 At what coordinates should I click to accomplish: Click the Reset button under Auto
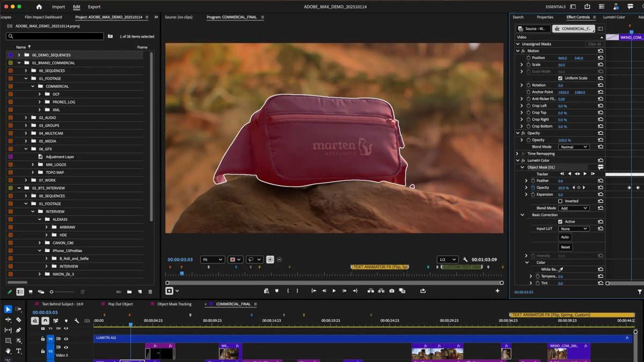coord(565,247)
